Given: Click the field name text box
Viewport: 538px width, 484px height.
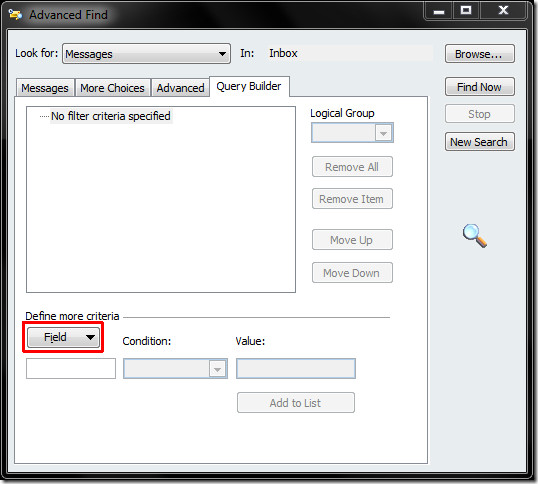Looking at the screenshot, I should [71, 369].
